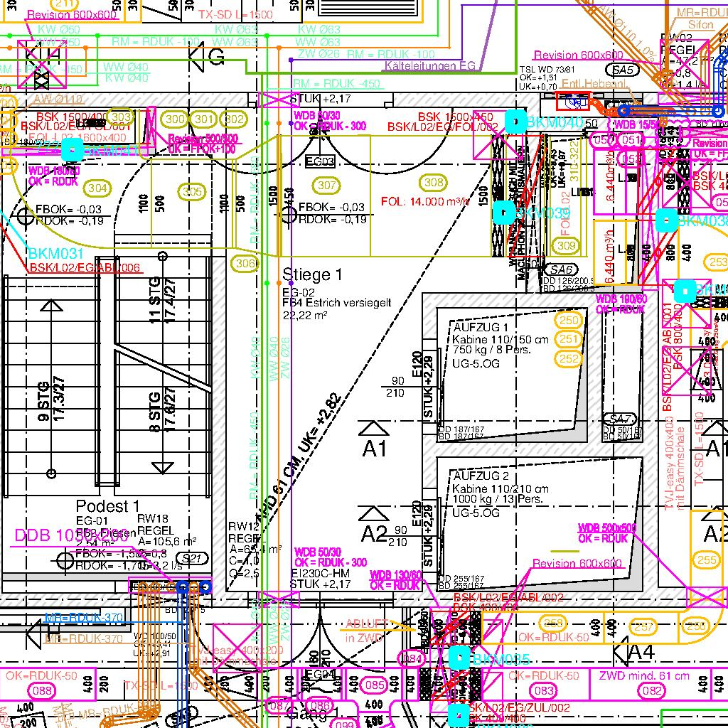728x728 pixels.
Task: Click the 'SA7' oval label
Action: click(621, 419)
